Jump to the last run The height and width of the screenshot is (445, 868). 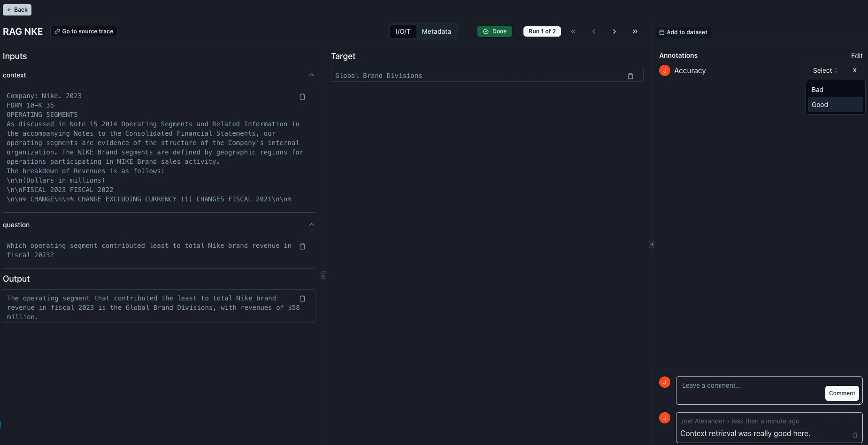635,31
